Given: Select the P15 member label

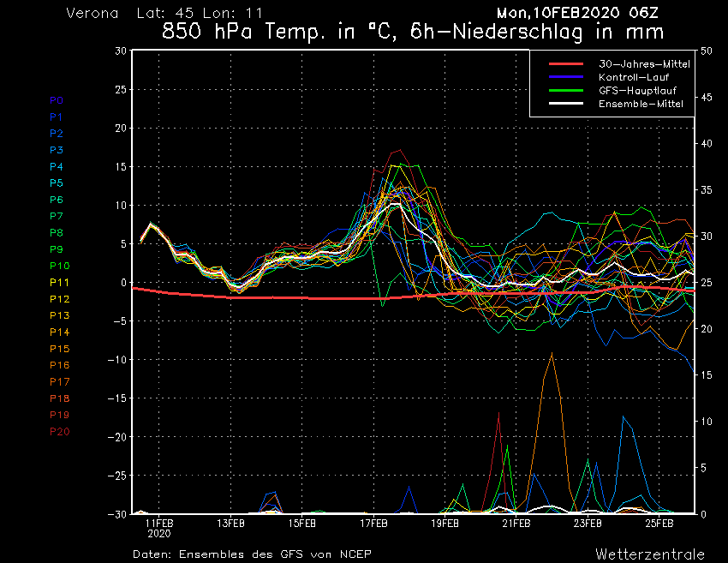Looking at the screenshot, I should click(59, 349).
